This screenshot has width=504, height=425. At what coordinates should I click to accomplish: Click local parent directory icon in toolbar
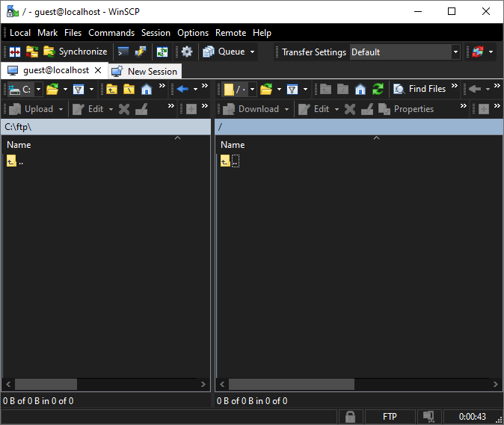(111, 89)
